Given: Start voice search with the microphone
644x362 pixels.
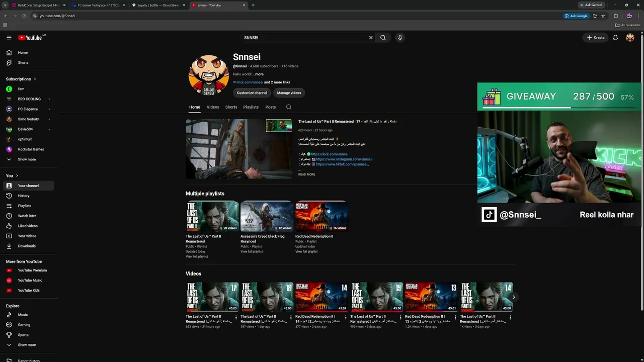Looking at the screenshot, I should tap(400, 38).
